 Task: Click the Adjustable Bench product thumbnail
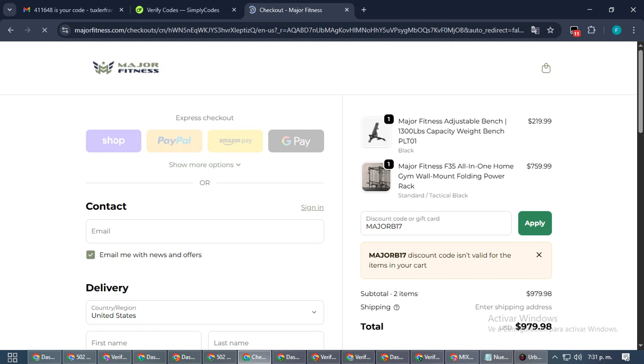tap(376, 132)
